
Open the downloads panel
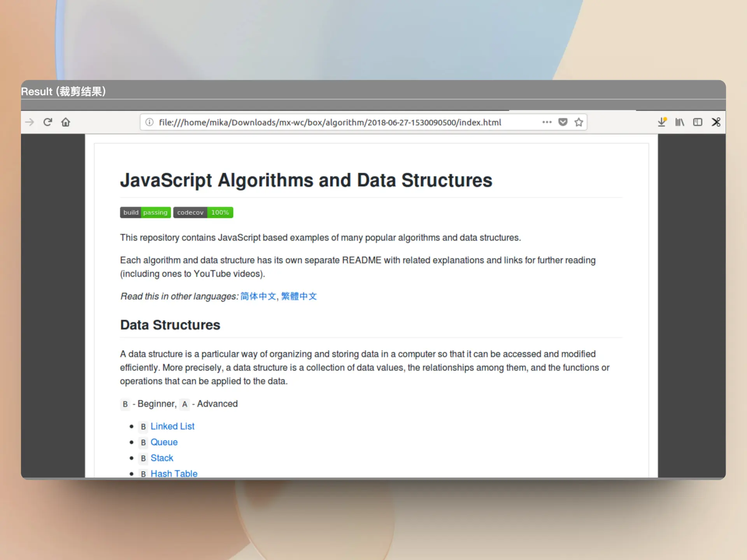click(x=661, y=122)
